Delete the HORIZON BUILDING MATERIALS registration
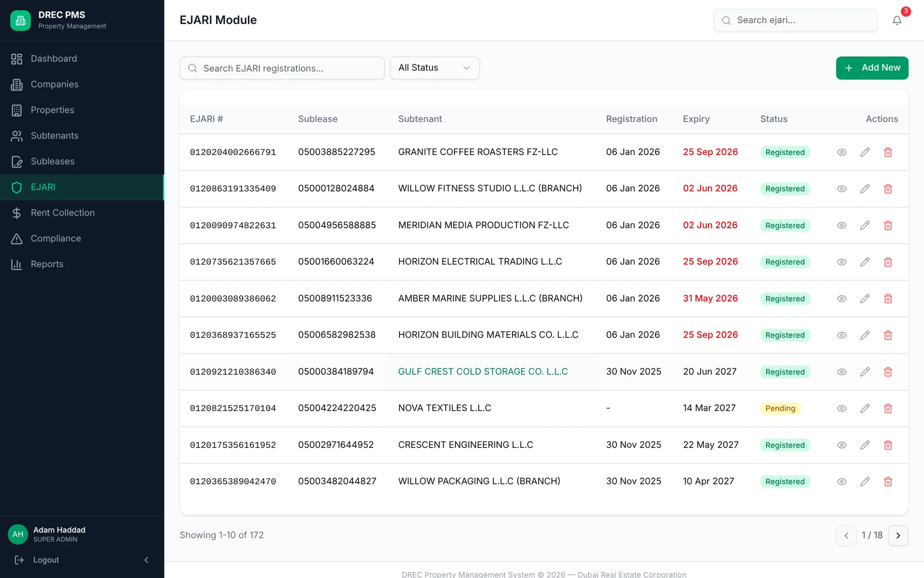This screenshot has width=924, height=578. (x=888, y=335)
